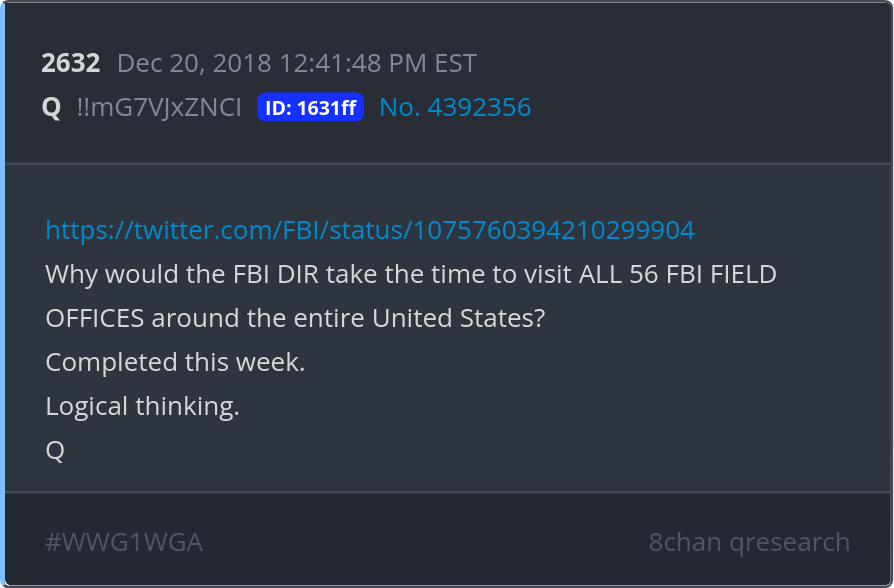Viewport: 894px width, 588px height.
Task: Click the 'OFFICES around the entire United States?' line
Action: pos(295,318)
